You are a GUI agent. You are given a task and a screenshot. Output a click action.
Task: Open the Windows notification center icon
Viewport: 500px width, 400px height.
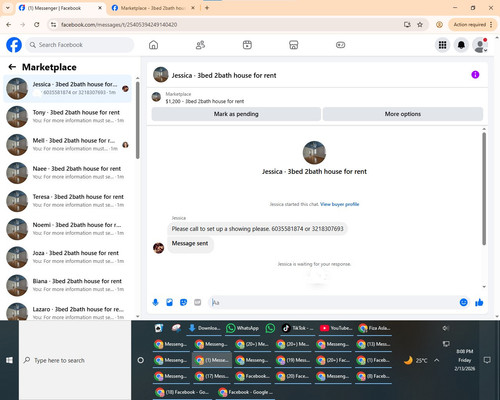487,360
